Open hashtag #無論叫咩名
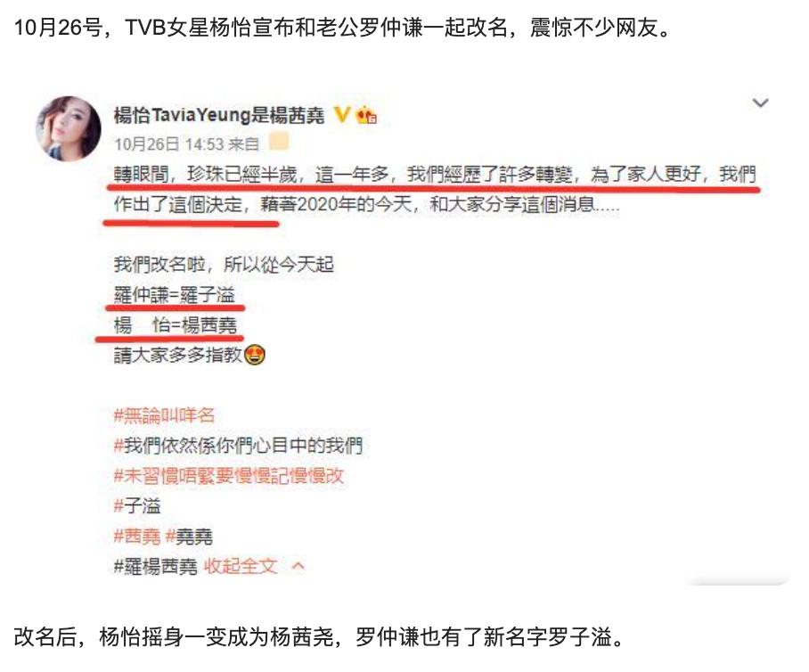The height and width of the screenshot is (672, 809). [x=164, y=415]
